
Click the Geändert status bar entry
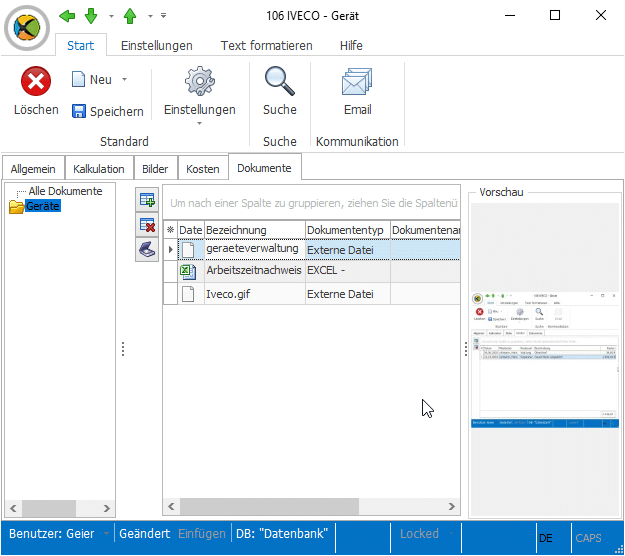[144, 534]
